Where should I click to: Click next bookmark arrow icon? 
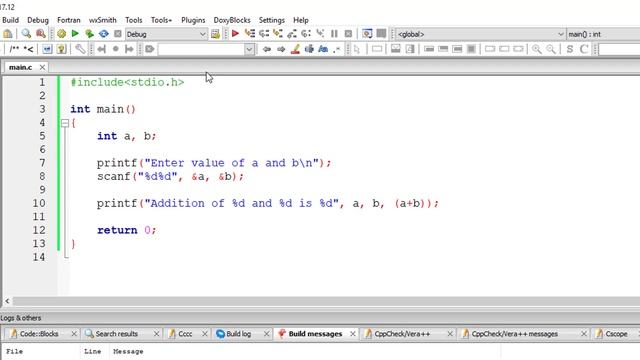[x=129, y=49]
